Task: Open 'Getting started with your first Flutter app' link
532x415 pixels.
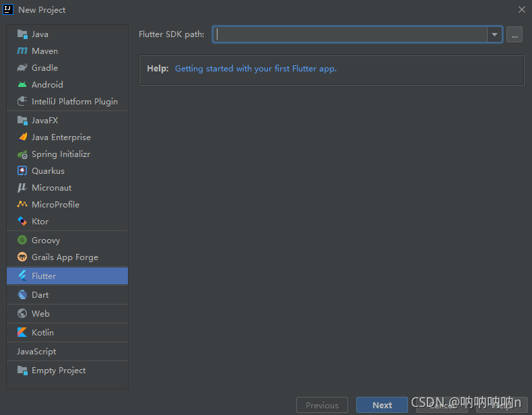Action: click(x=256, y=69)
